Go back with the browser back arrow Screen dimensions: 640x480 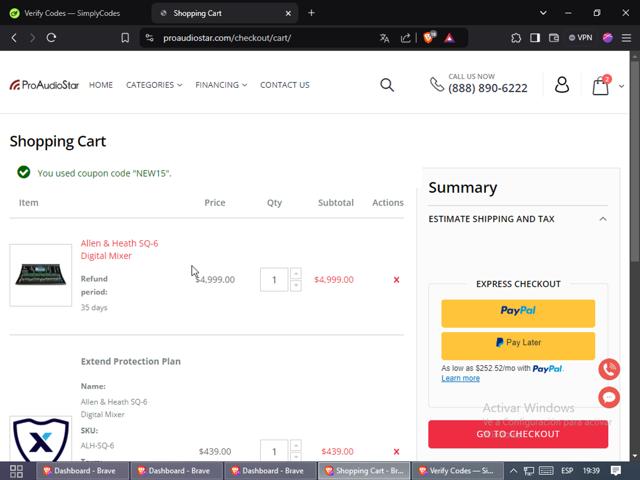[x=14, y=38]
